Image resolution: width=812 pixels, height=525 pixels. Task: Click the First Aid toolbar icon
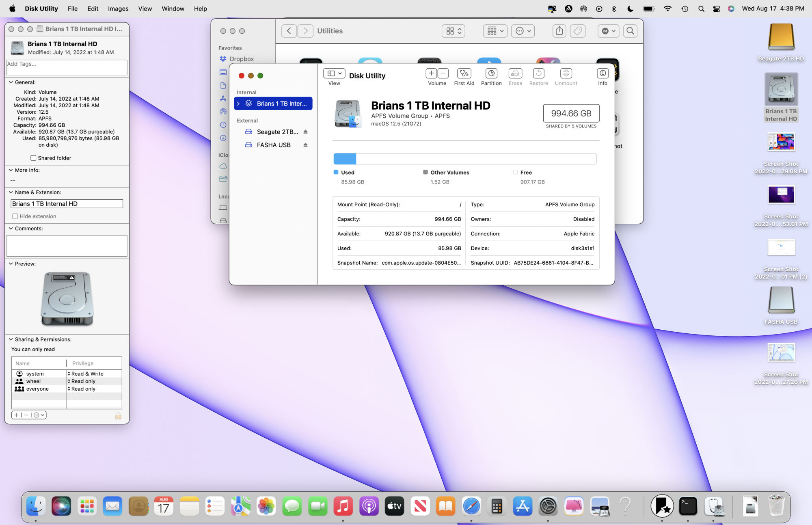(464, 73)
